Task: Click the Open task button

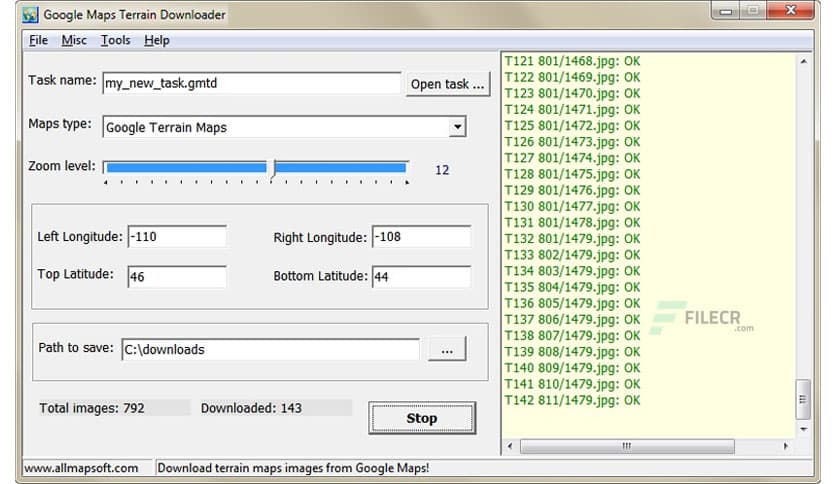Action: 448,84
